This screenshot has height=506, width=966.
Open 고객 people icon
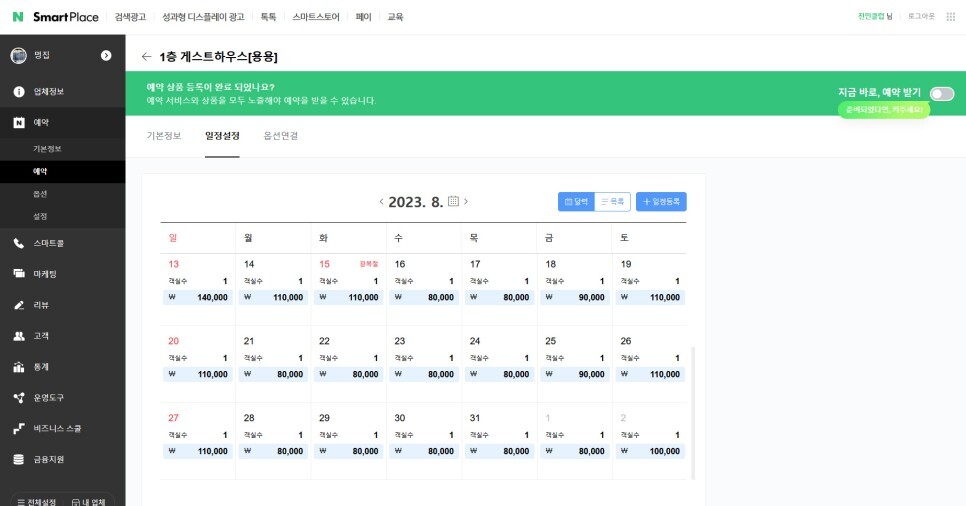(19, 336)
